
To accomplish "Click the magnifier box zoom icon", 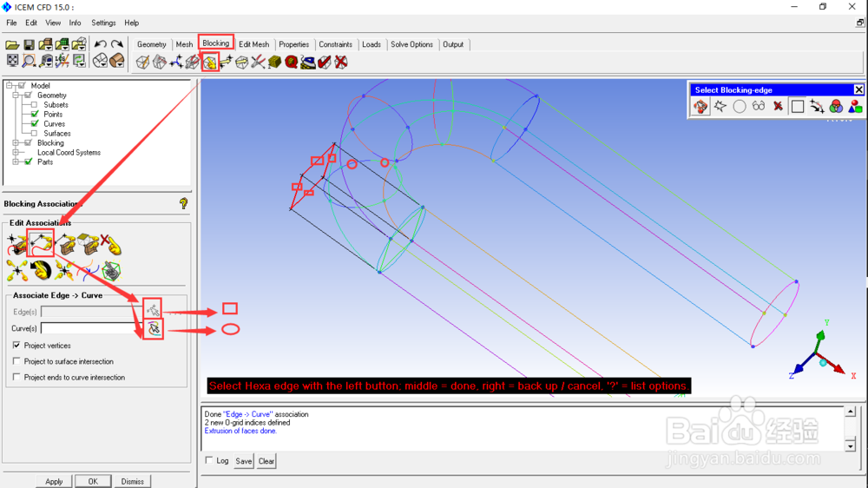I will [29, 61].
